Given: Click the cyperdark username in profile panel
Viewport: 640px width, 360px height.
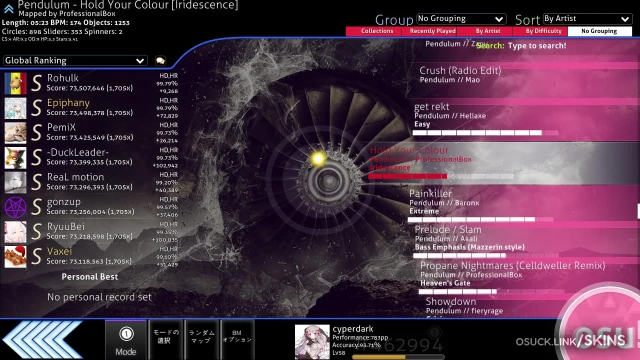Looking at the screenshot, I should point(353,329).
